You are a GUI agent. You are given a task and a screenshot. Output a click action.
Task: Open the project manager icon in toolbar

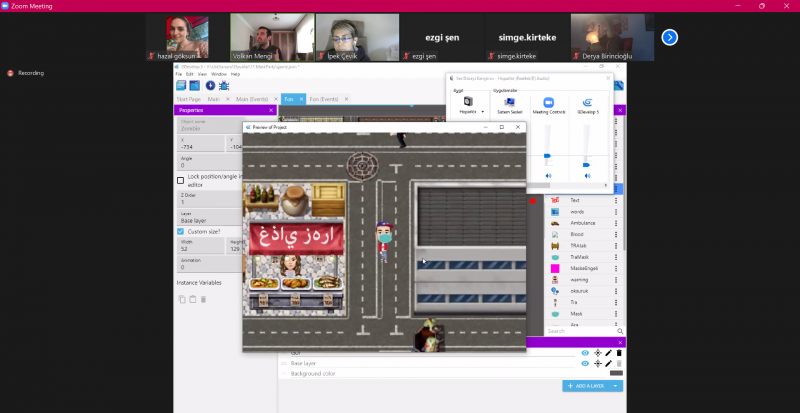click(181, 86)
